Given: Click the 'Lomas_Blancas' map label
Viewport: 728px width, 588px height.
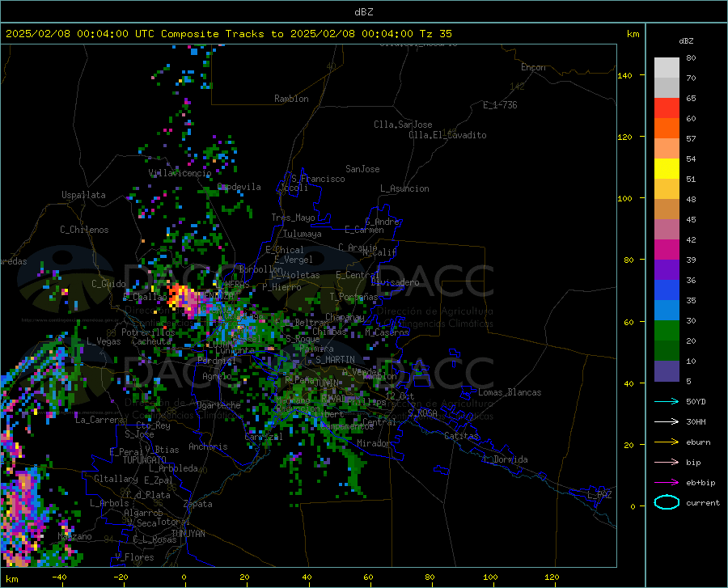Looking at the screenshot, I should pos(510,392).
